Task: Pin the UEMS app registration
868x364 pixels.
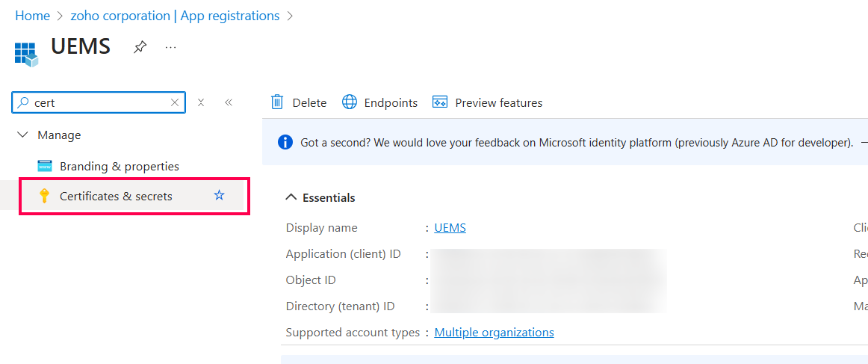Action: coord(140,48)
